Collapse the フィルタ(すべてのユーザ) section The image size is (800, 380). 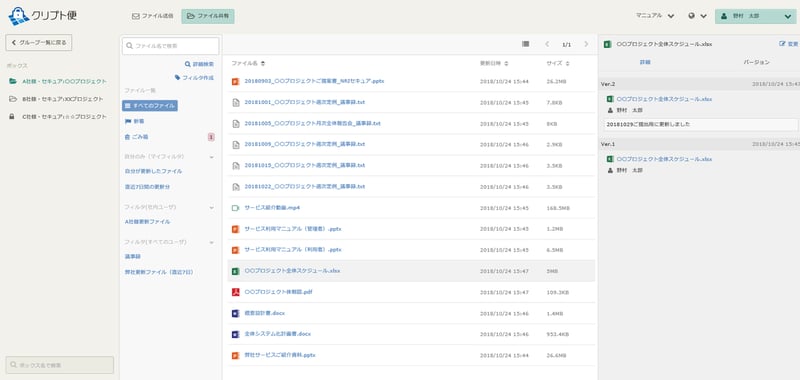(x=212, y=242)
